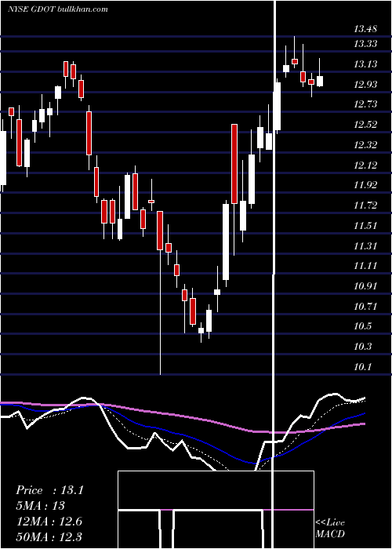
Task: Select the tall red candle closing near 11.72
Action: [234, 163]
